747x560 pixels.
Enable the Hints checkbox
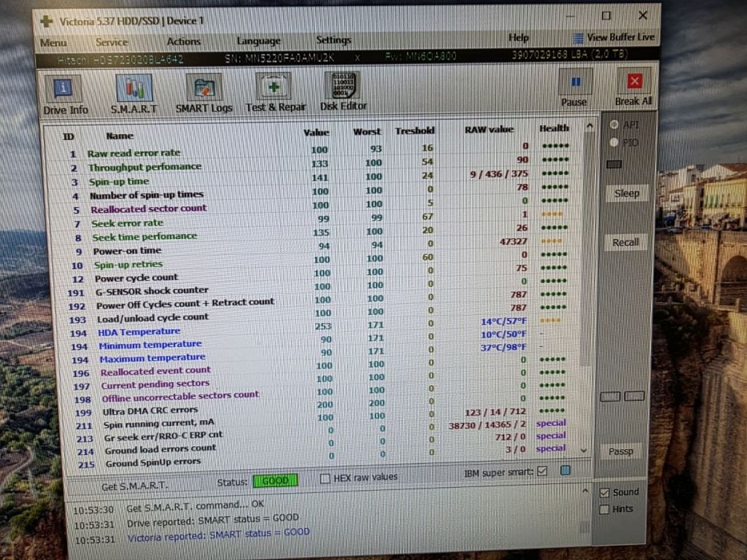[604, 510]
